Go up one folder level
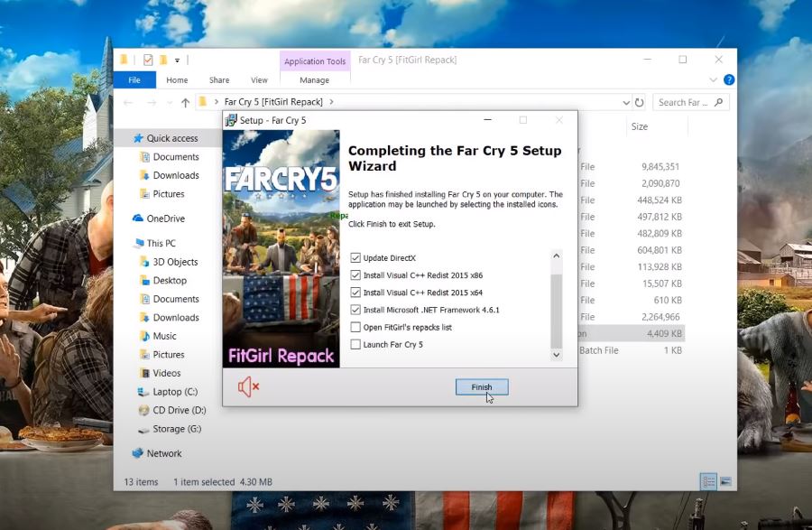The width and height of the screenshot is (812, 530). [x=185, y=103]
